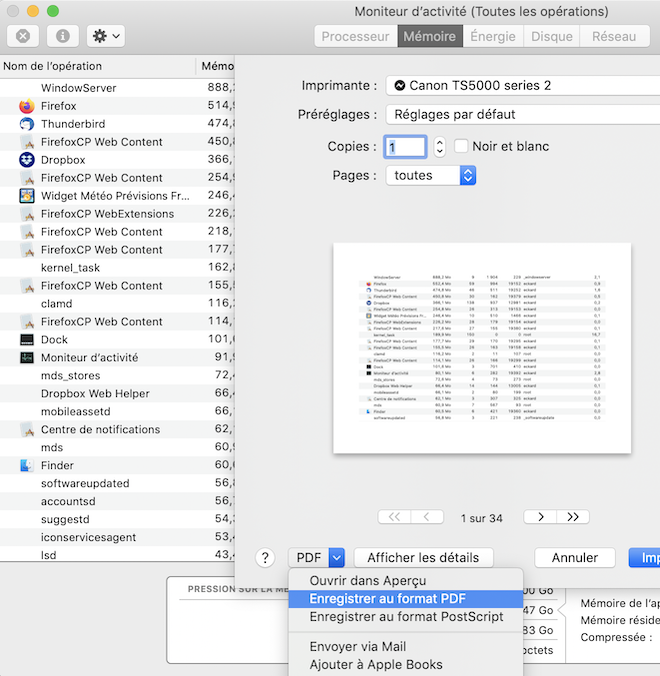
Task: Open process info via the (i) icon
Action: pos(63,36)
